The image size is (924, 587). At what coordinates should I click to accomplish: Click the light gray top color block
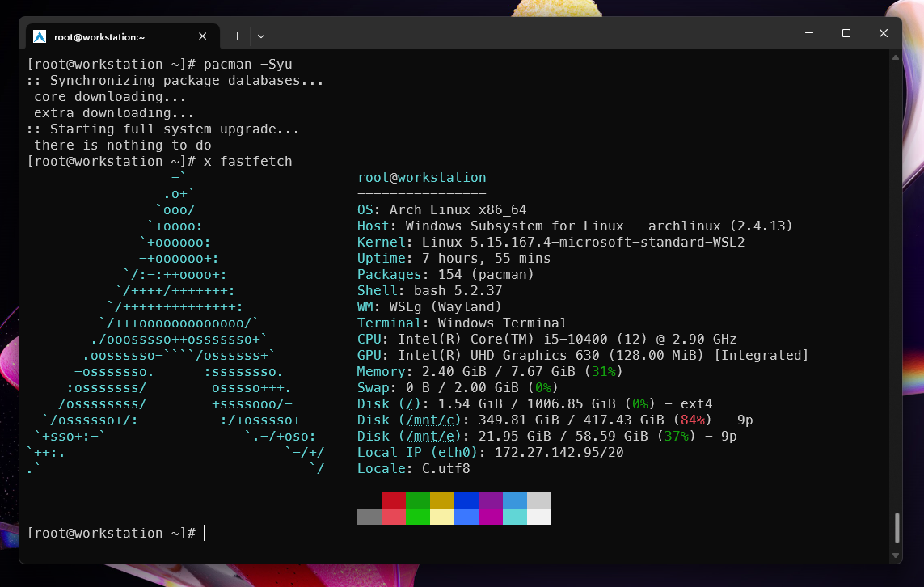tap(538, 500)
